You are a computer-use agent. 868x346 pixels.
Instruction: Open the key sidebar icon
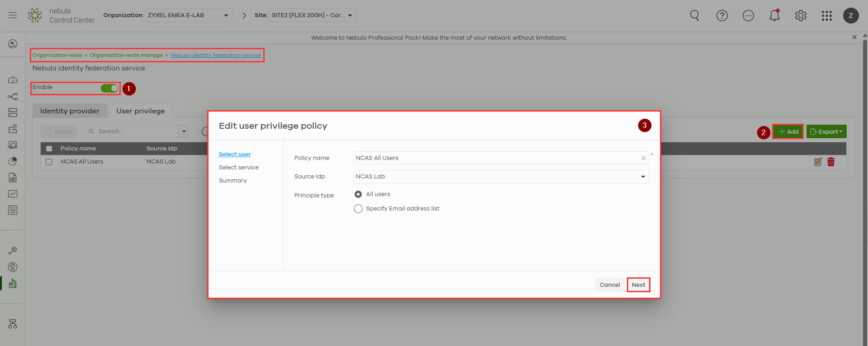pyautogui.click(x=13, y=251)
